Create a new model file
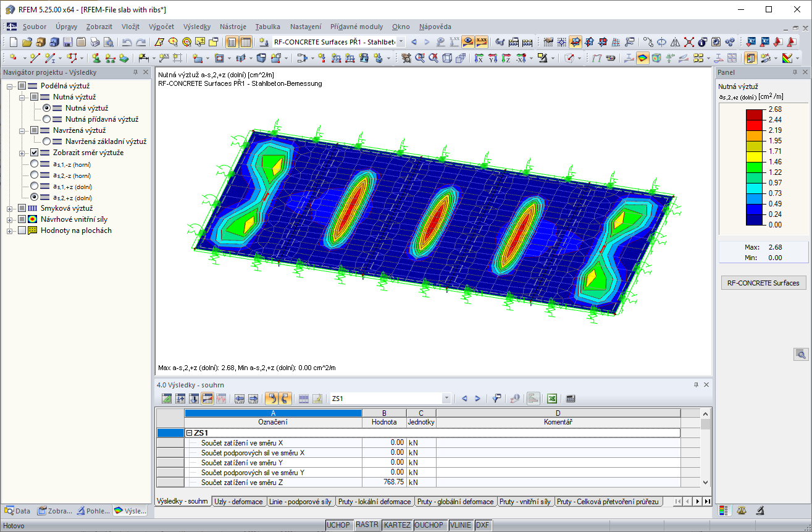The width and height of the screenshot is (812, 532). pos(14,42)
